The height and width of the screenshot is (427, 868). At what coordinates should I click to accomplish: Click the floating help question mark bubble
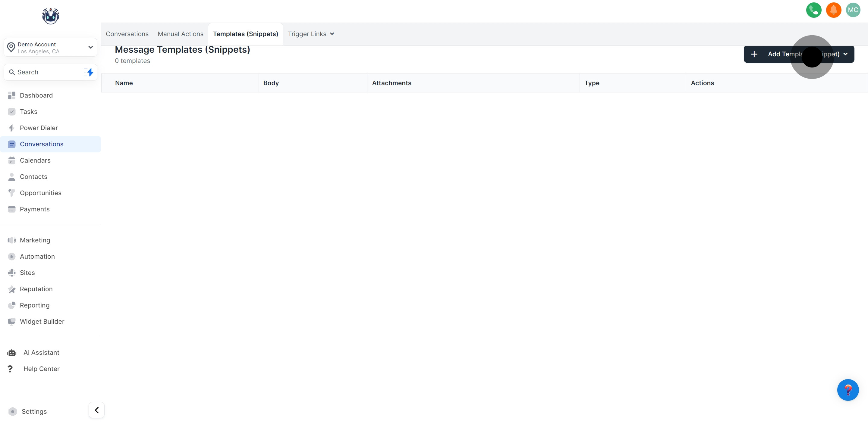848,390
